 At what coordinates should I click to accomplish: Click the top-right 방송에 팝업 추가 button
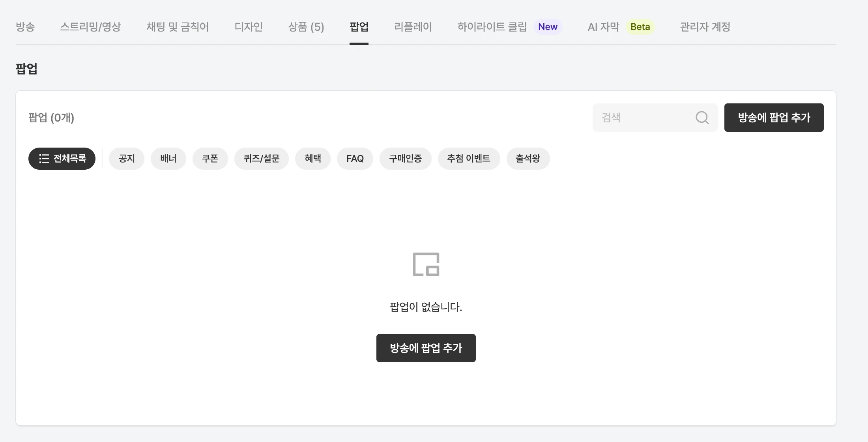tap(774, 118)
